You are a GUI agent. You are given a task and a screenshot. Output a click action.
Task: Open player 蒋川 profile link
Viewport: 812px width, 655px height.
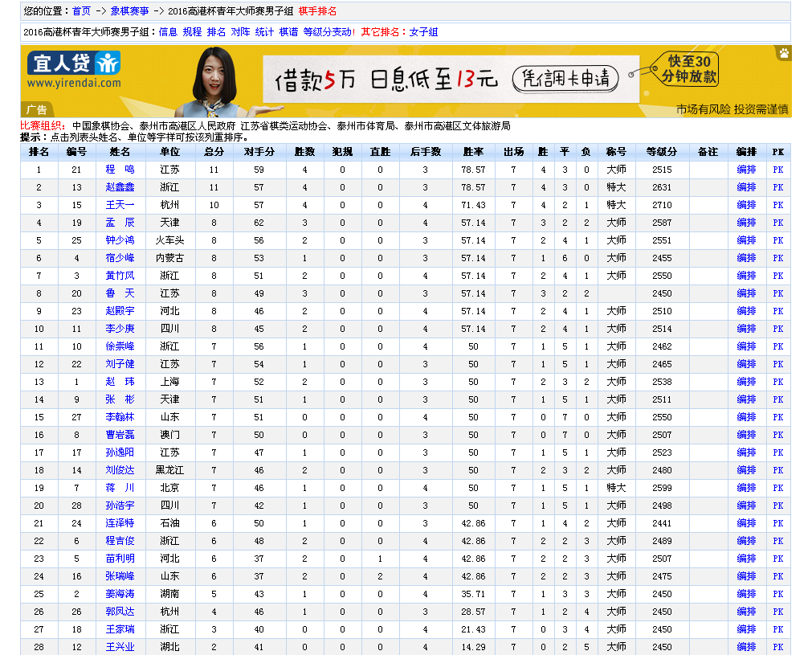120,488
